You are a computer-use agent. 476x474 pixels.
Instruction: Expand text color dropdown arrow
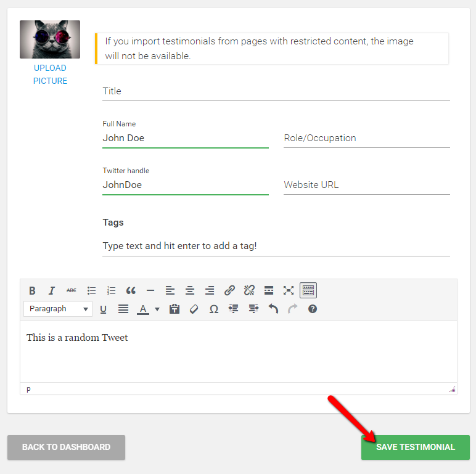[157, 309]
